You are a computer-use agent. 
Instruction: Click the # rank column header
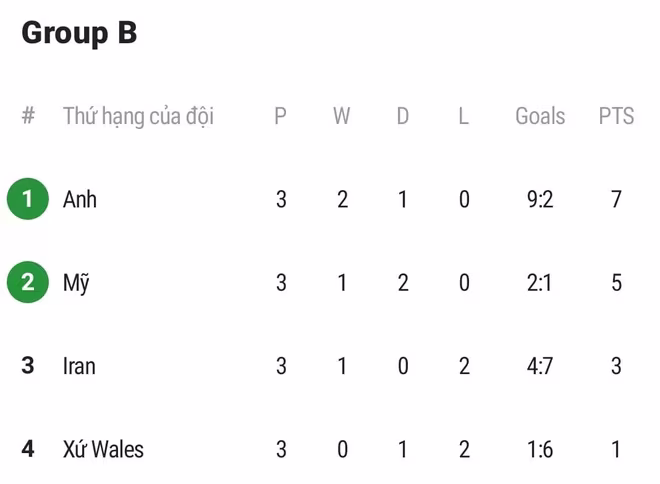(28, 116)
